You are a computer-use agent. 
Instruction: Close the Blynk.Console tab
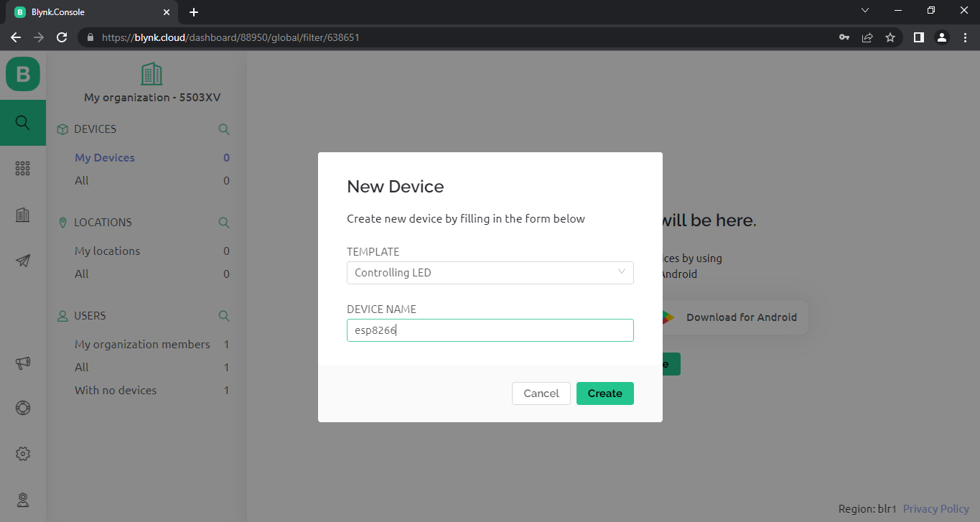point(167,12)
